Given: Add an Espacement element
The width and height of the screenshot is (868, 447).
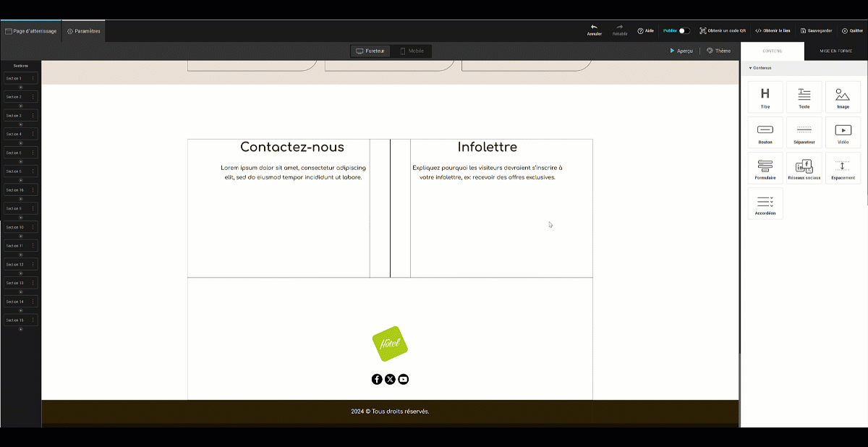Looking at the screenshot, I should pos(843,168).
